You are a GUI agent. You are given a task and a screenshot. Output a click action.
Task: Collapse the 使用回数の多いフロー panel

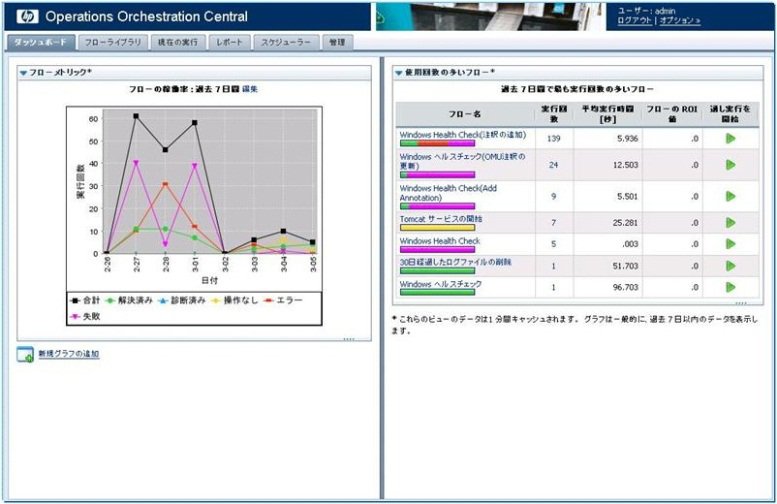pyautogui.click(x=398, y=73)
